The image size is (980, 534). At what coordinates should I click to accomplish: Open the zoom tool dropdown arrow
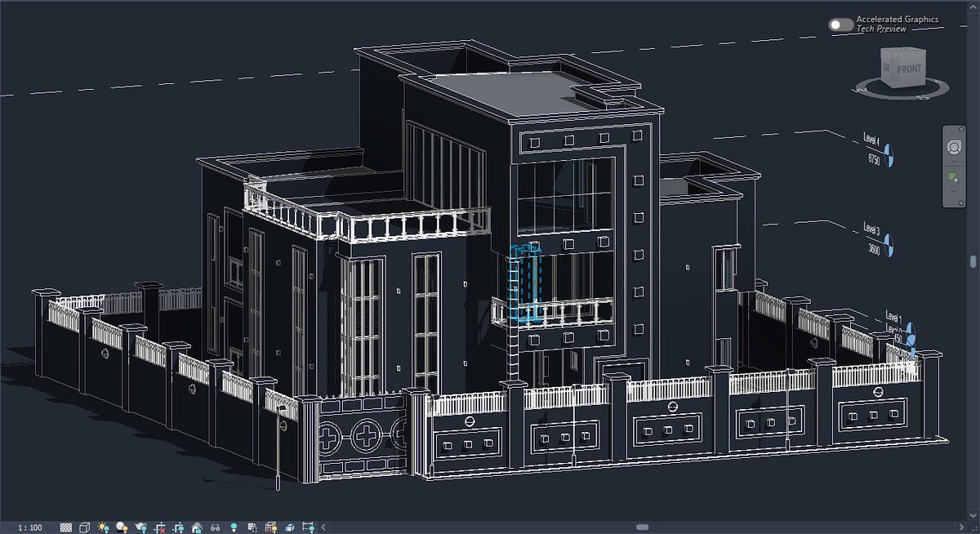pos(954,192)
